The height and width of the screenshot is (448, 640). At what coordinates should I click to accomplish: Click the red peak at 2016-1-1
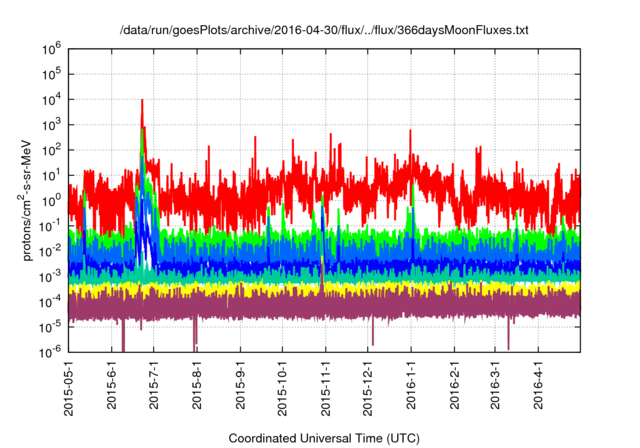[412, 135]
